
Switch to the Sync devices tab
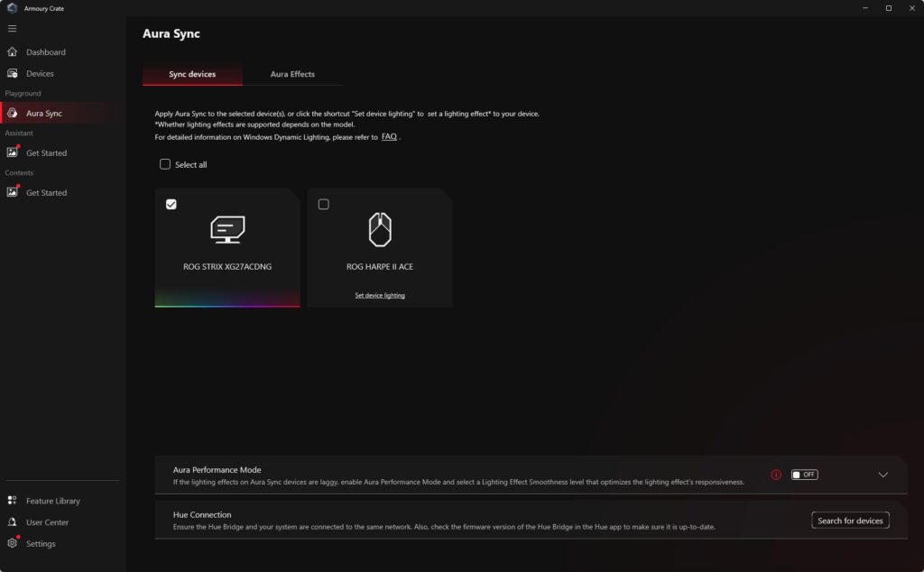tap(192, 74)
